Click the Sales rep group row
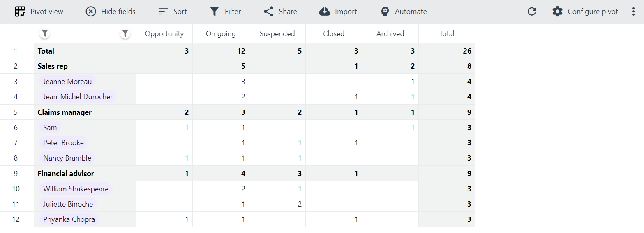 tap(254, 66)
